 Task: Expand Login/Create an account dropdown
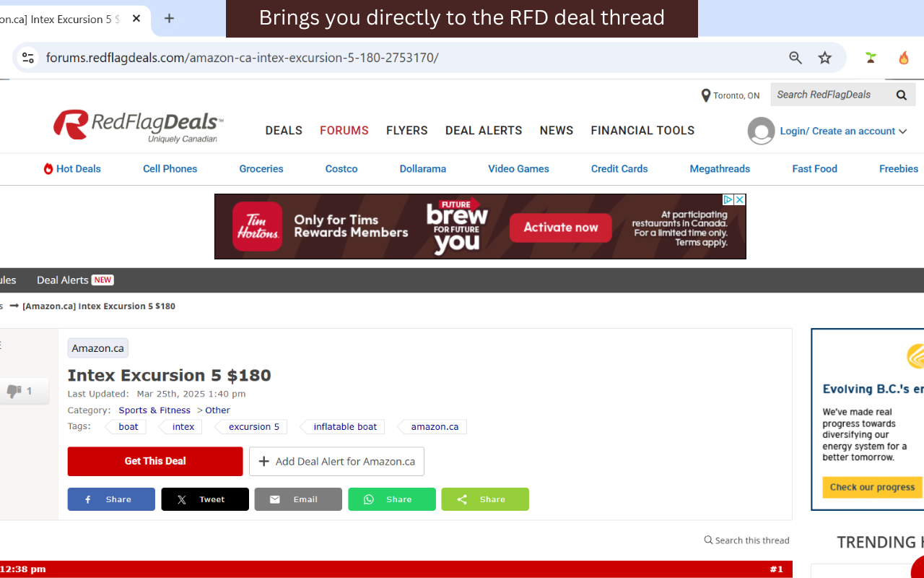coord(842,131)
